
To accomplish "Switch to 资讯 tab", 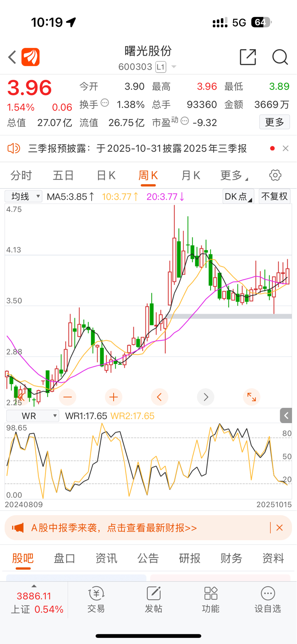I will [x=106, y=559].
